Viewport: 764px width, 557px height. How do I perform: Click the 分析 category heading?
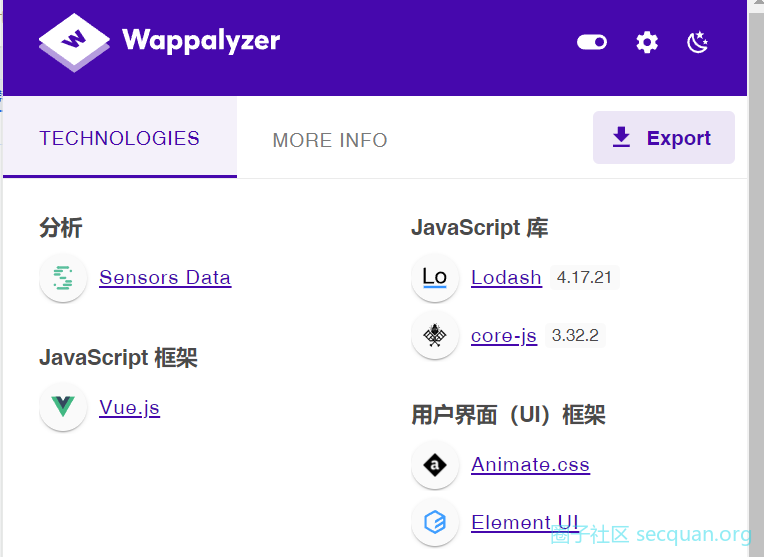point(61,228)
